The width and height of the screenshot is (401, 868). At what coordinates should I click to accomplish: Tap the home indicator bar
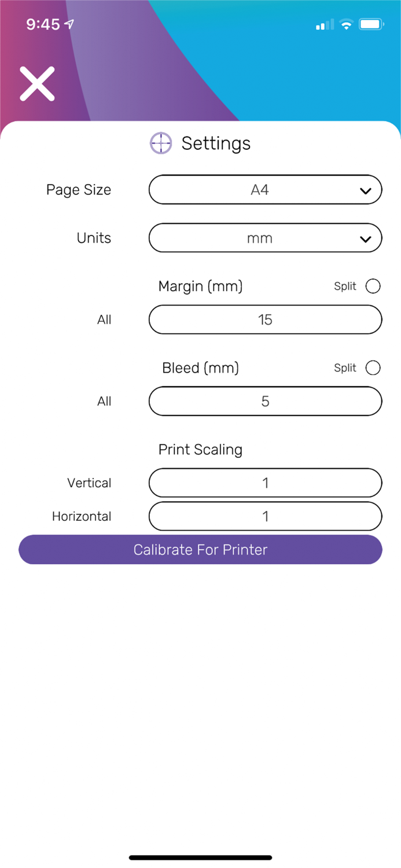click(x=200, y=857)
